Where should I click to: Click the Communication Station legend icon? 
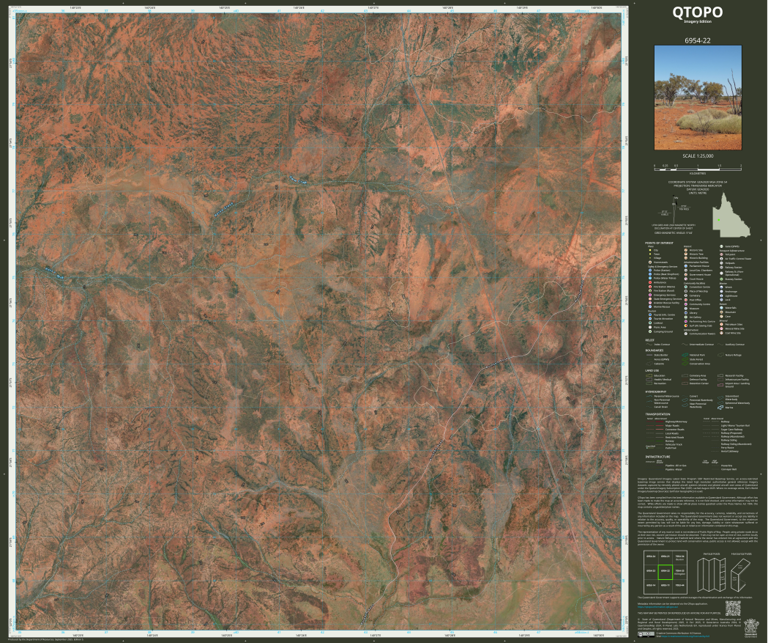686,333
